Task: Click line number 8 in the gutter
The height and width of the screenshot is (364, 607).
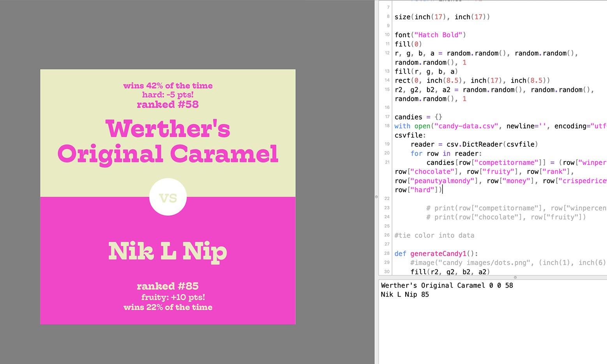Action: point(388,16)
